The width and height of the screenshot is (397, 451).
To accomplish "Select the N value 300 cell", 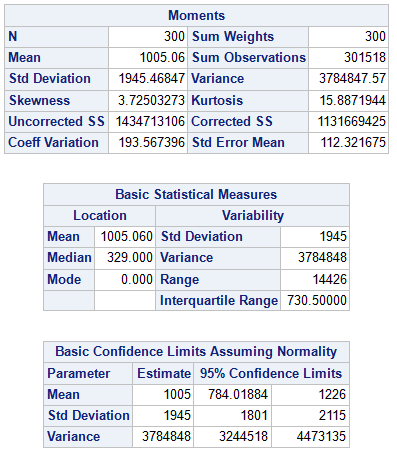I will pyautogui.click(x=174, y=36).
